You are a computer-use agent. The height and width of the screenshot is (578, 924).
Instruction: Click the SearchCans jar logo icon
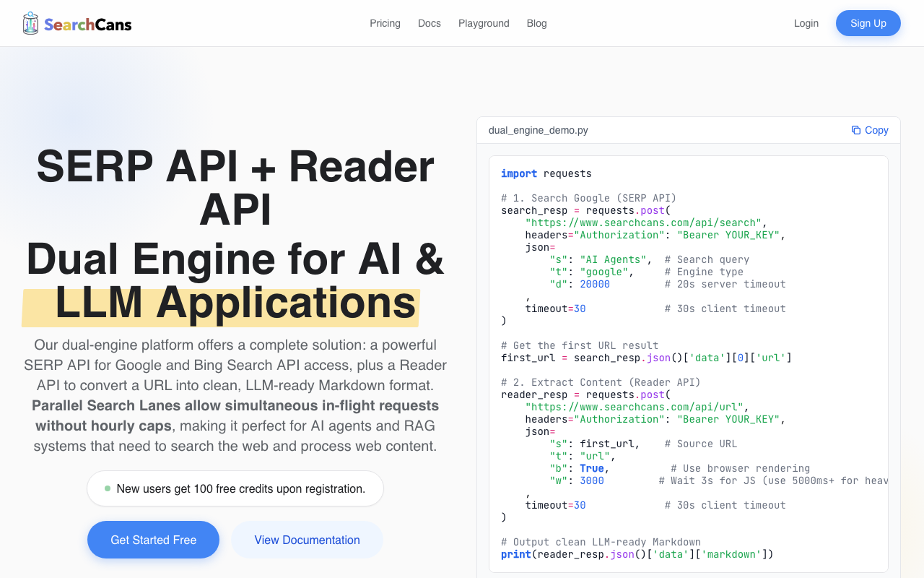[x=30, y=23]
